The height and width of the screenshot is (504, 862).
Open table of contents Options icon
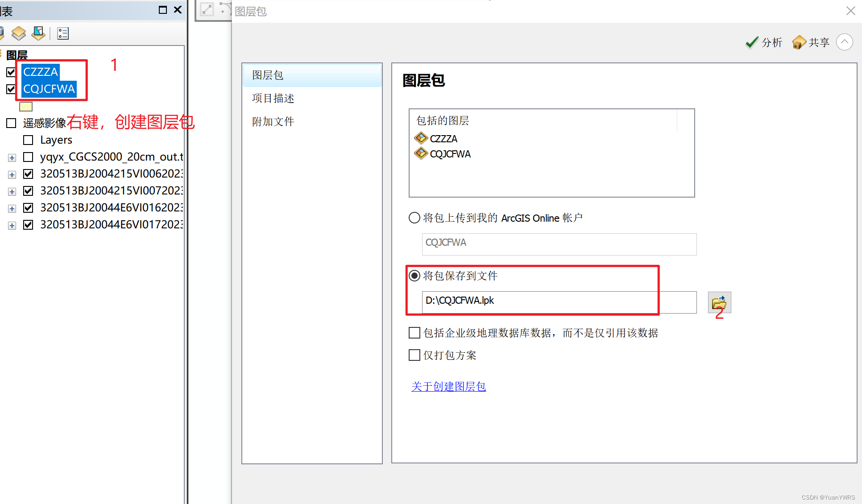click(63, 33)
